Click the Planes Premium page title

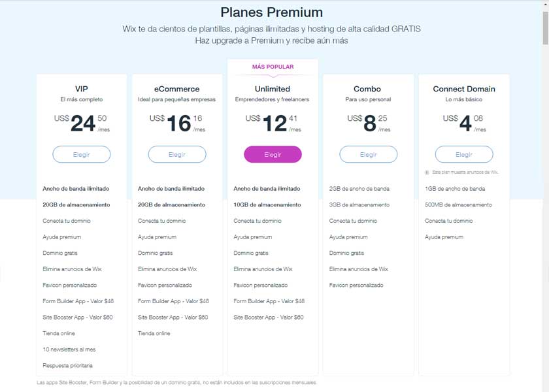pyautogui.click(x=271, y=12)
